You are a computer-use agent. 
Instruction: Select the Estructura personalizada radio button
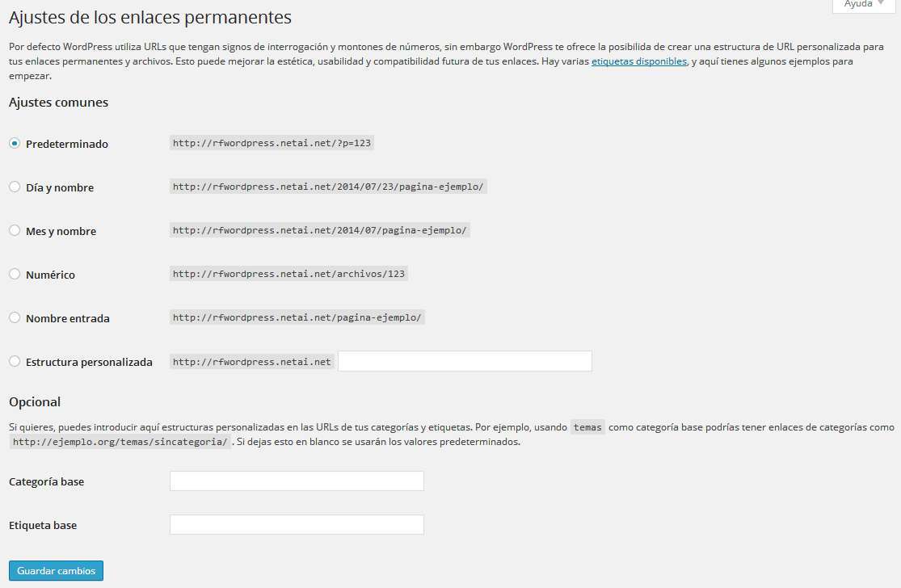coord(15,362)
